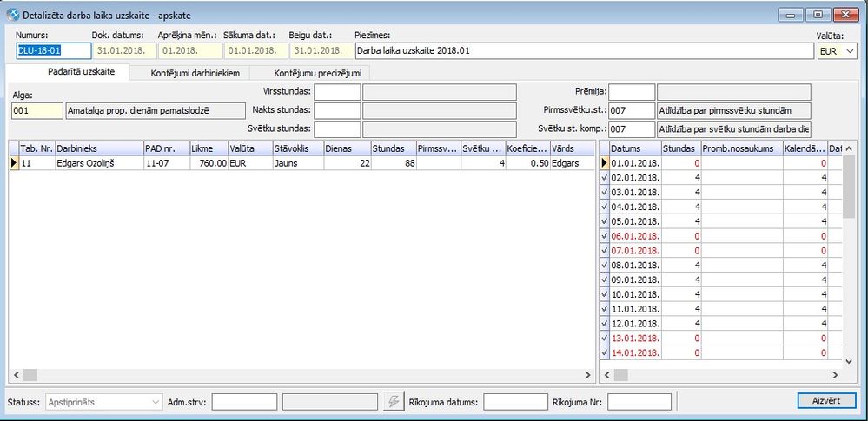Click the lightning bolt icon button
The height and width of the screenshot is (421, 868).
click(394, 402)
